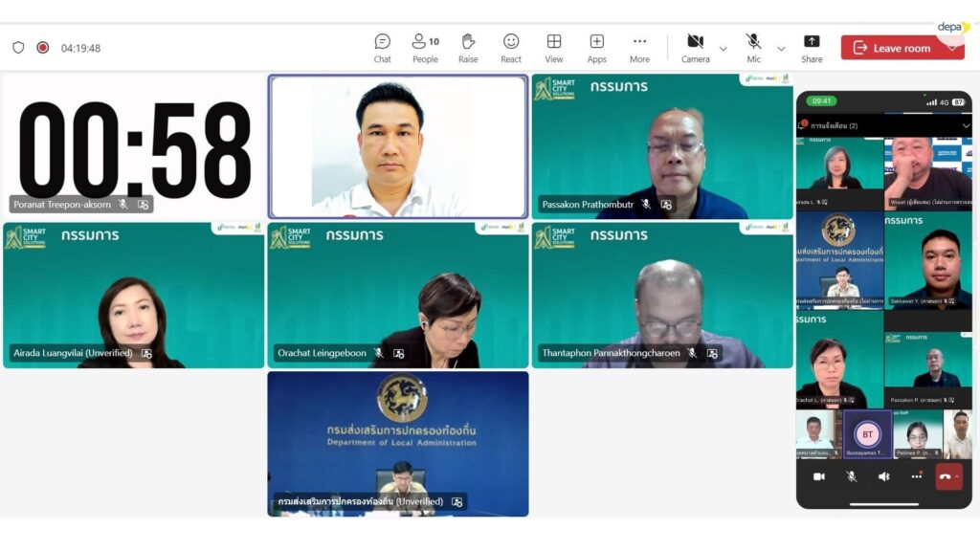
Task: Select Passakon Prathombutr's video tile
Action: click(662, 146)
